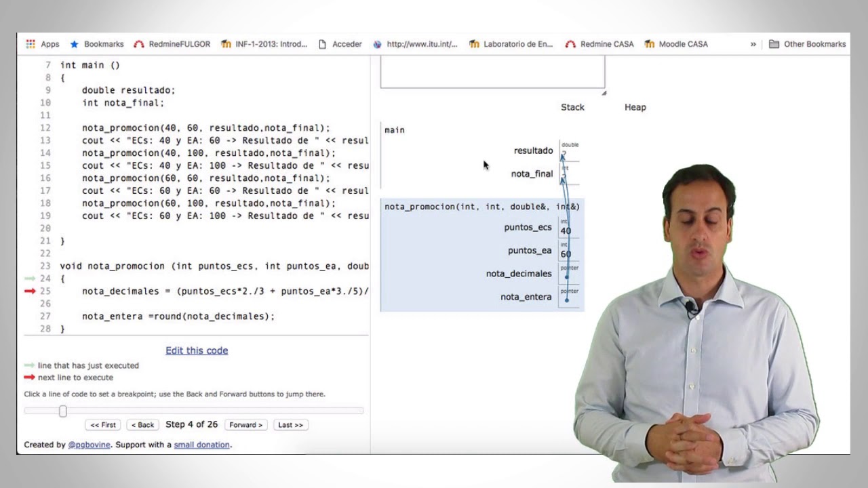Open the Acceder page bookmark
868x488 pixels.
pos(340,44)
